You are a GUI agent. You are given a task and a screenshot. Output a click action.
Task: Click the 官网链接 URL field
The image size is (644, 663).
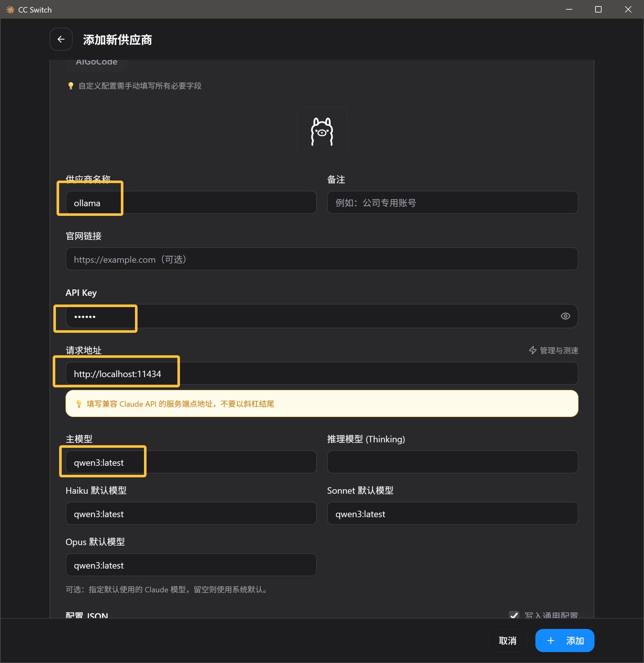(x=321, y=259)
